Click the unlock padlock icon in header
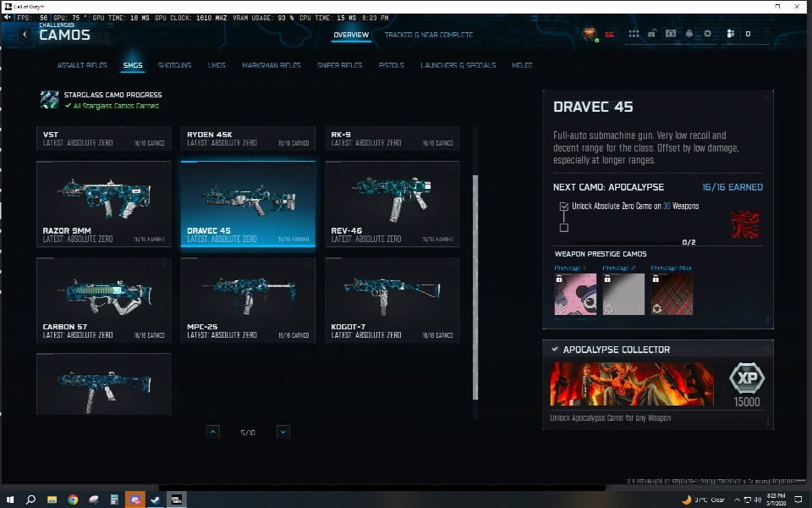 pyautogui.click(x=652, y=34)
